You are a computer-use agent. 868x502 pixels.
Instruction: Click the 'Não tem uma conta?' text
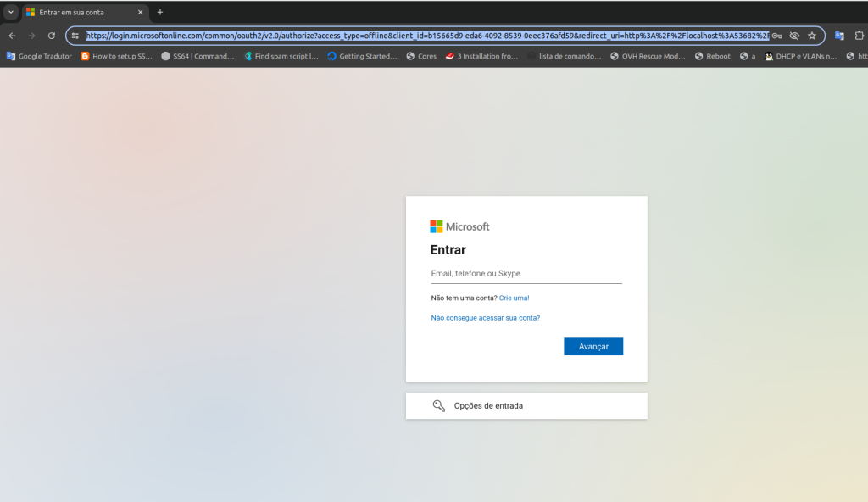464,298
